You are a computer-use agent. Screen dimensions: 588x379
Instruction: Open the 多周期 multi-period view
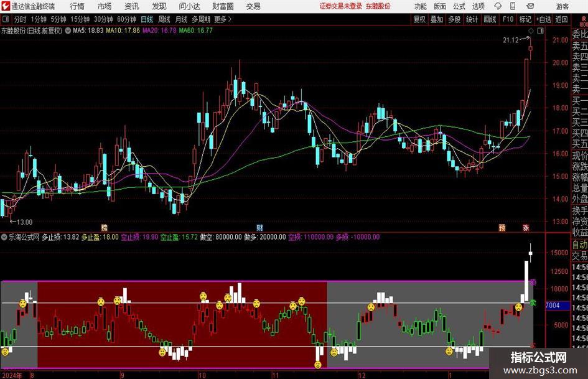201,19
